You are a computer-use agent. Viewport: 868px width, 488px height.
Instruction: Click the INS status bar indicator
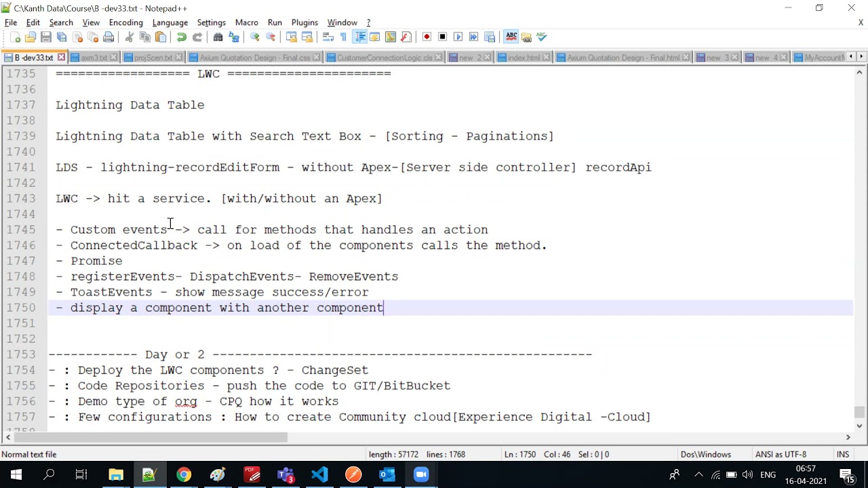[x=843, y=454]
